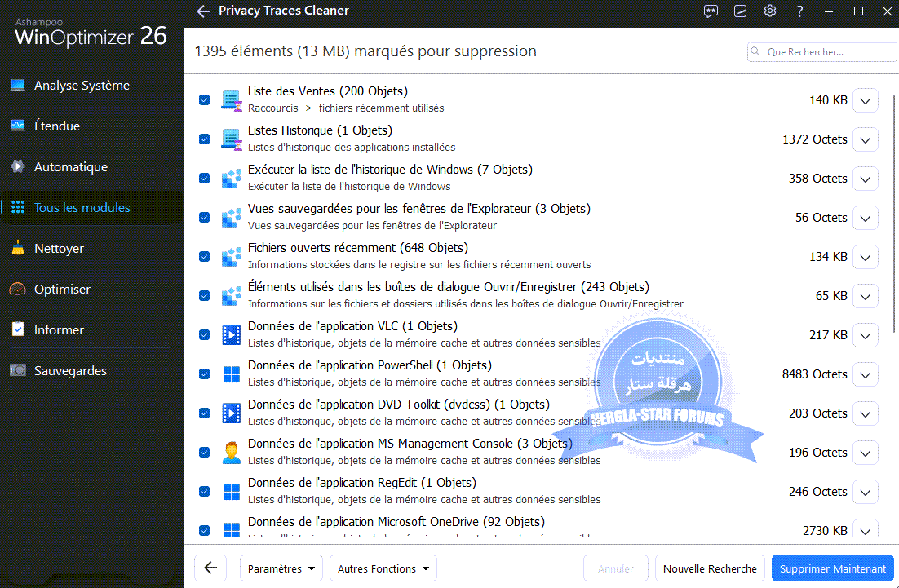Screen dimensions: 899x588
Task: Toggle Éléments utilisés boîtes de dialogue checkbox
Action: tap(204, 296)
